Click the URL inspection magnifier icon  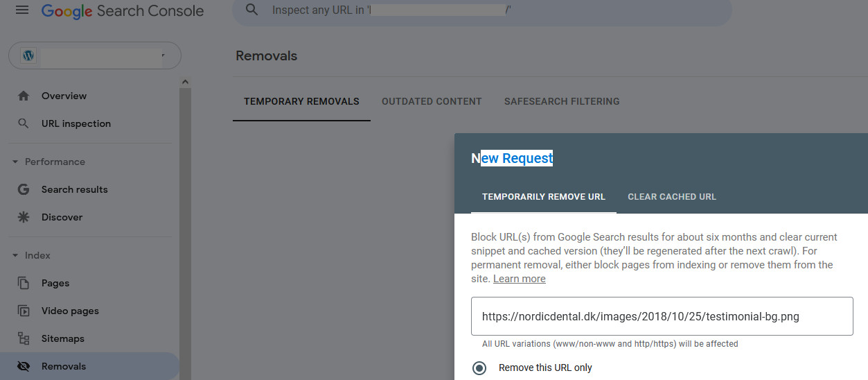(x=24, y=123)
